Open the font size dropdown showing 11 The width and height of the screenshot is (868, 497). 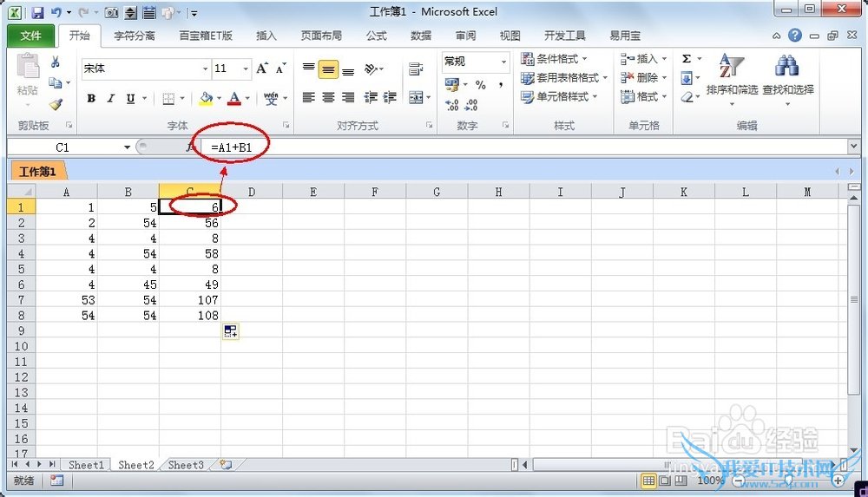pyautogui.click(x=246, y=69)
